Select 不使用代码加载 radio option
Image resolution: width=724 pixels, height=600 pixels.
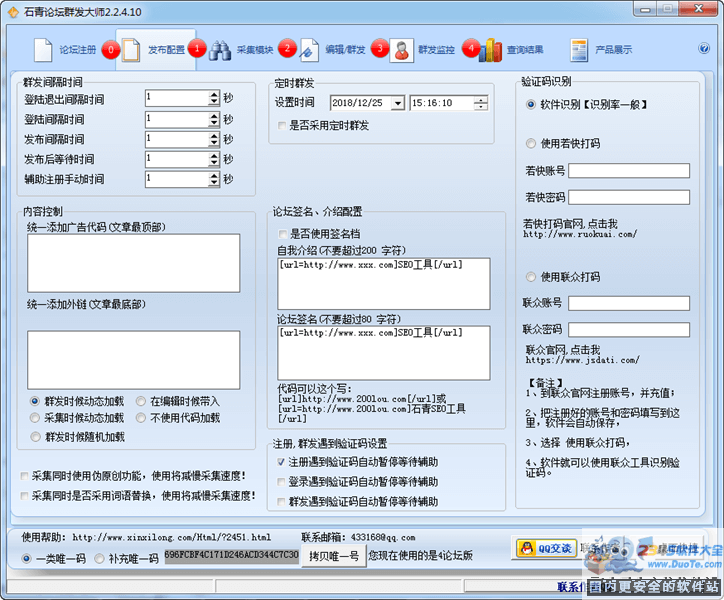(141, 418)
